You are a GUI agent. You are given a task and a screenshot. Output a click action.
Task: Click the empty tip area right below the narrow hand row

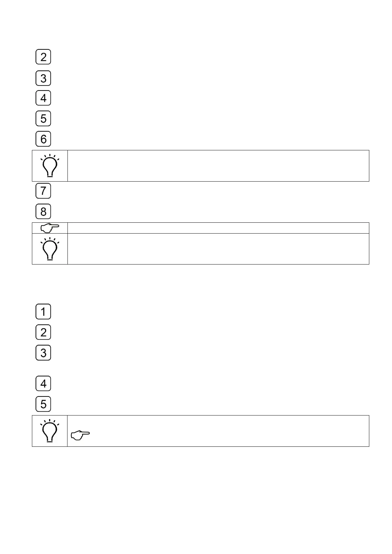(218, 249)
